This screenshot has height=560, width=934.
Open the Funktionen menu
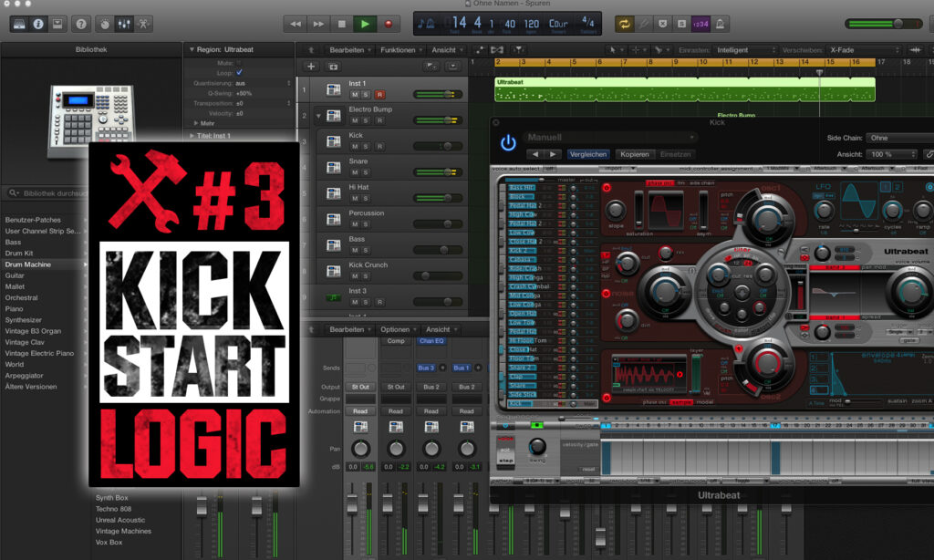click(x=401, y=50)
